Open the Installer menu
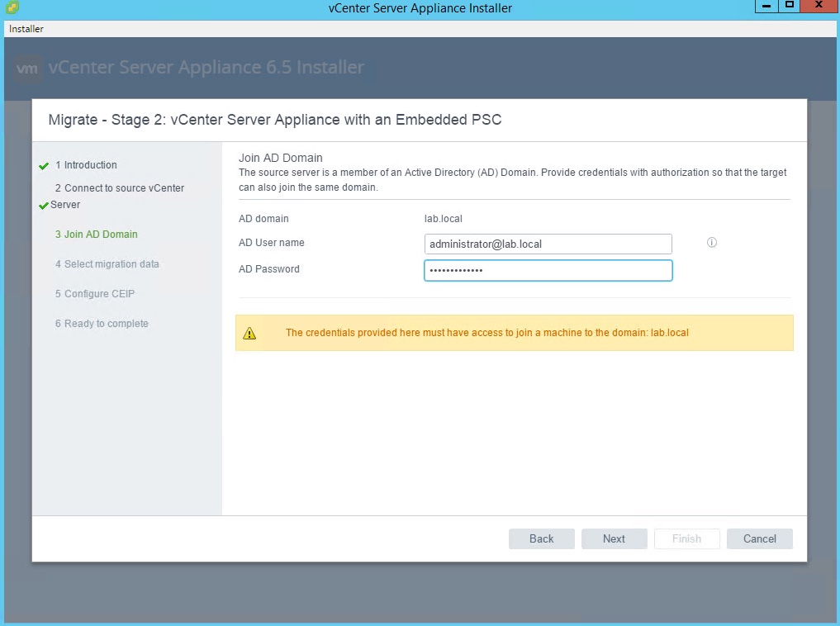Screen dimensions: 840x626 pos(26,29)
